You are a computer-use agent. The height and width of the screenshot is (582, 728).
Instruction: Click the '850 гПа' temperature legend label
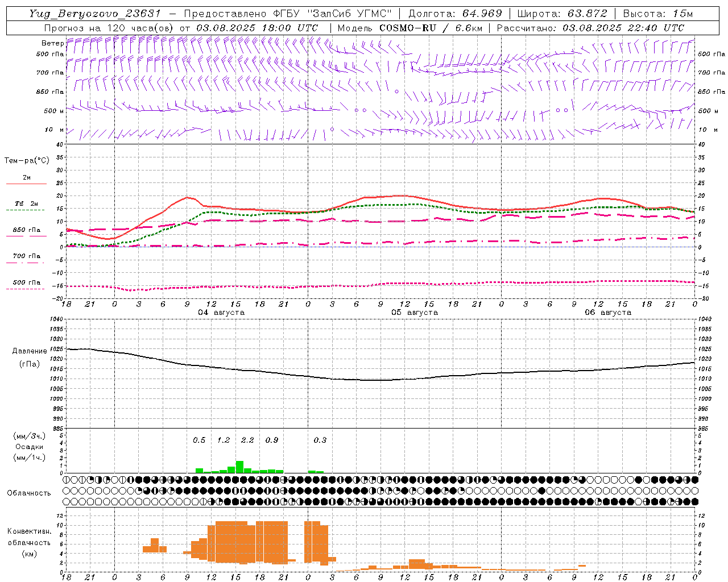point(26,230)
